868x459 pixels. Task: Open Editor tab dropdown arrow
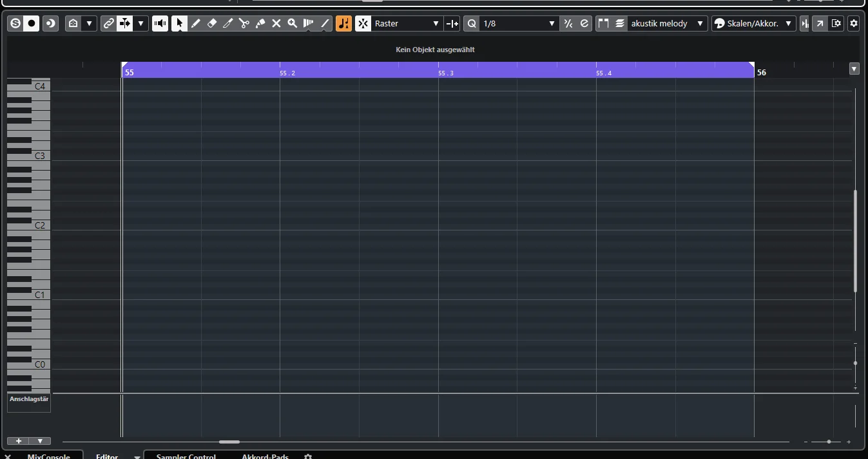[x=137, y=456]
